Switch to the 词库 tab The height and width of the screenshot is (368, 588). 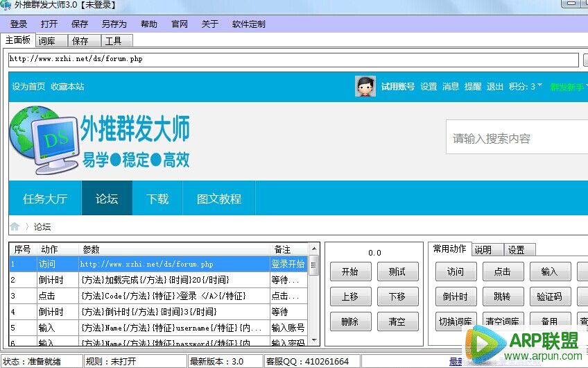[x=52, y=40]
